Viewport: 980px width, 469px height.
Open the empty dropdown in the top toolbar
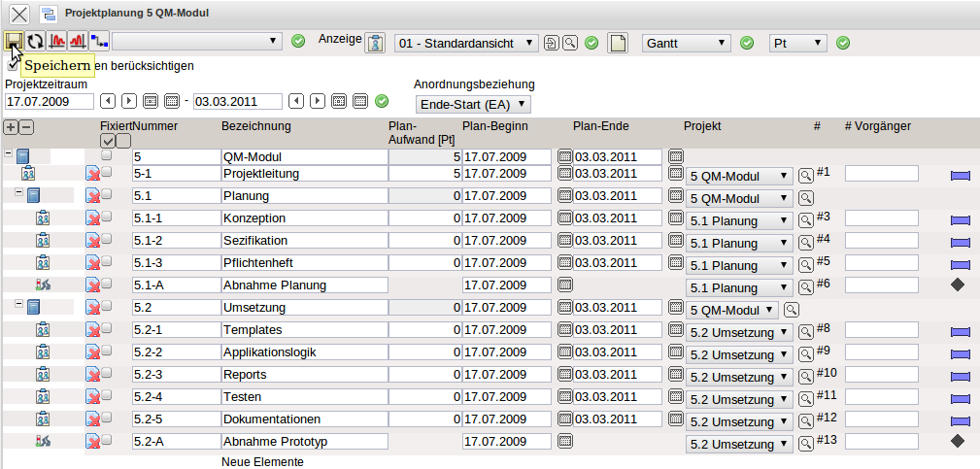click(196, 41)
